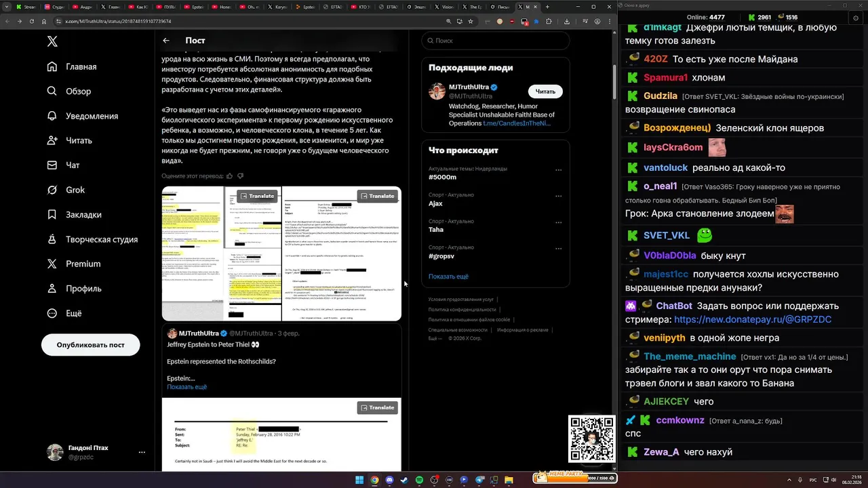Image resolution: width=868 pixels, height=488 pixels.
Task: Open more options for #5000m trend
Action: [559, 170]
